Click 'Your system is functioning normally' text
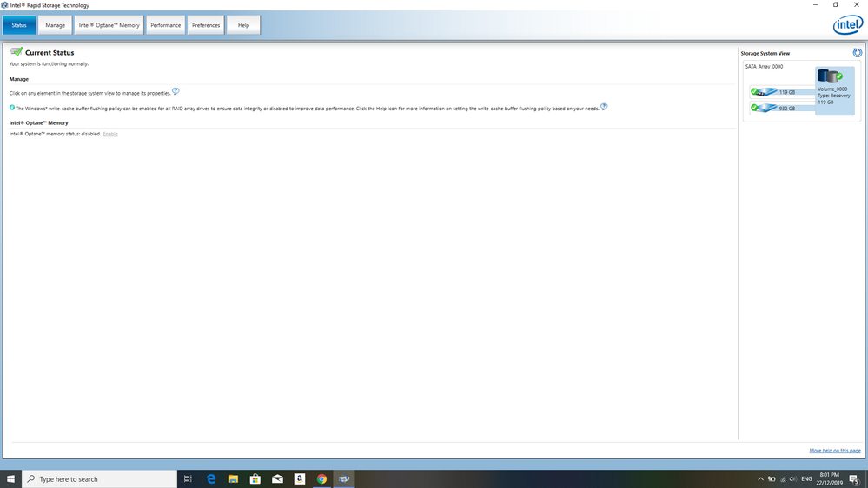This screenshot has height=488, width=868. click(49, 63)
